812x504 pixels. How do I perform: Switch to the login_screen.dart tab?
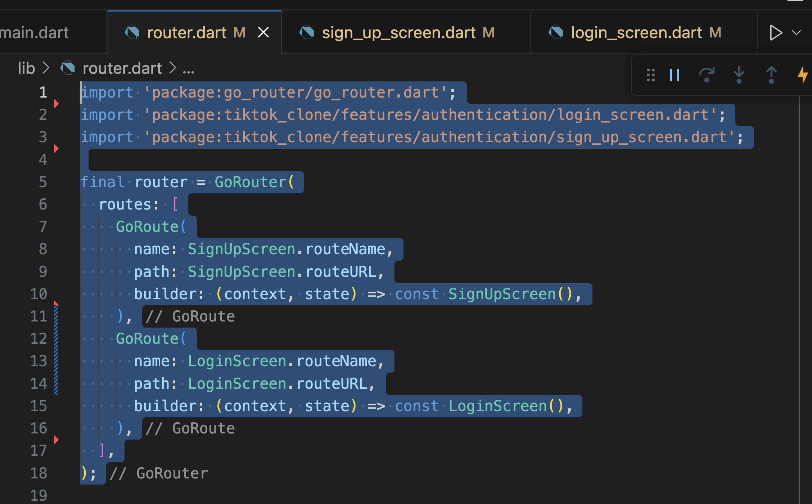pos(636,33)
